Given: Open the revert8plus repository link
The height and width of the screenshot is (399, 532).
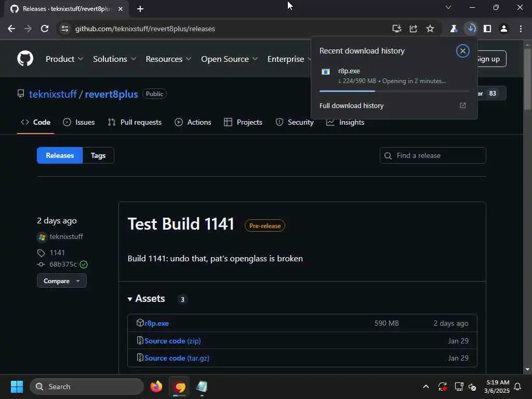Looking at the screenshot, I should [x=111, y=94].
